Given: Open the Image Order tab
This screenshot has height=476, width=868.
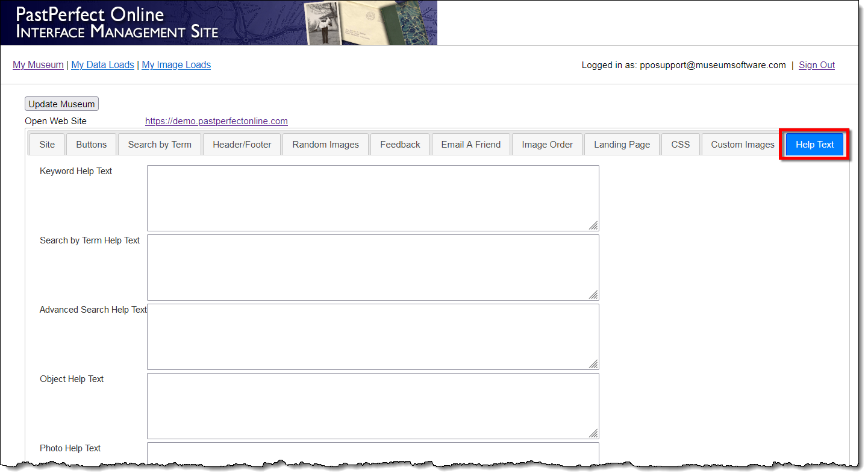Looking at the screenshot, I should click(547, 145).
